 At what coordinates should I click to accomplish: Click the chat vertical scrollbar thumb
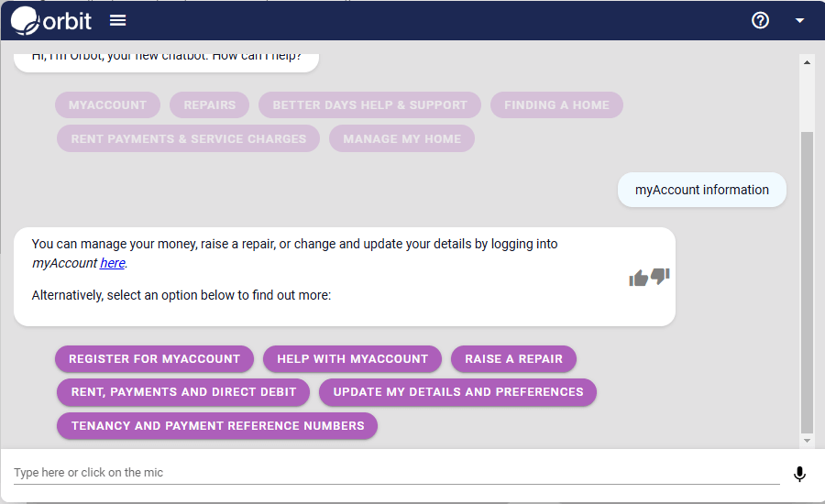(807, 281)
